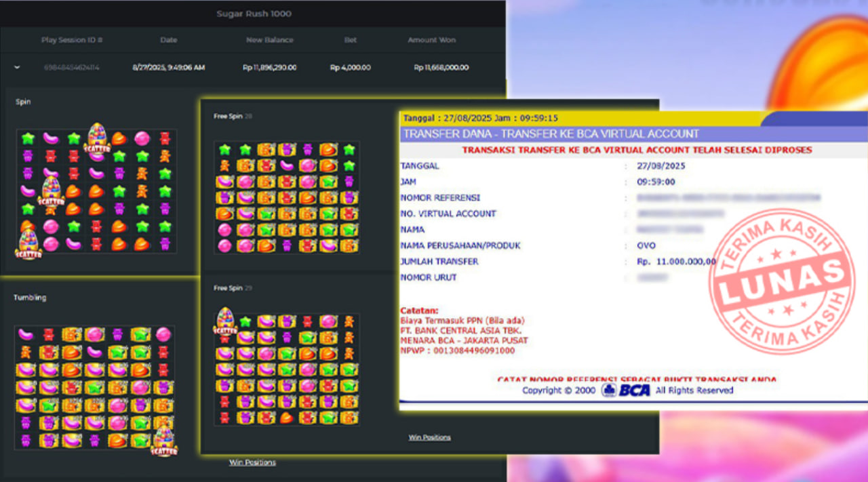Click the "All Rights Reserved" footer text
The width and height of the screenshot is (868, 482).
point(694,390)
